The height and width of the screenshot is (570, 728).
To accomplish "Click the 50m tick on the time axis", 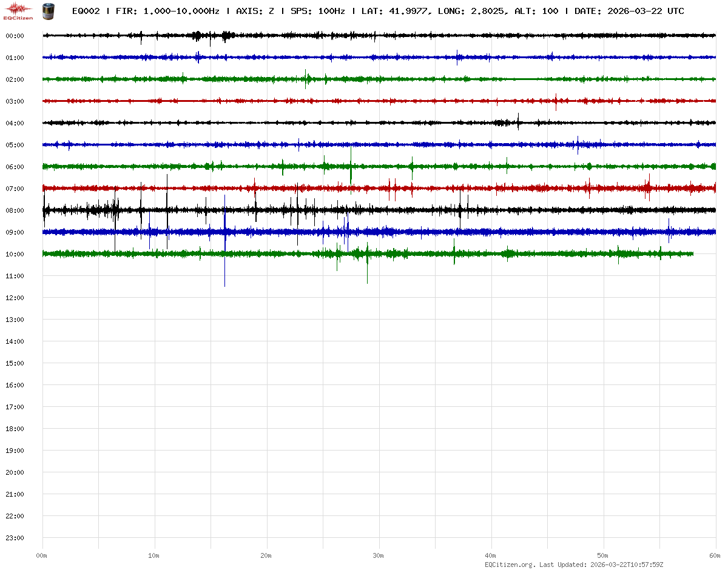I will coord(603,555).
